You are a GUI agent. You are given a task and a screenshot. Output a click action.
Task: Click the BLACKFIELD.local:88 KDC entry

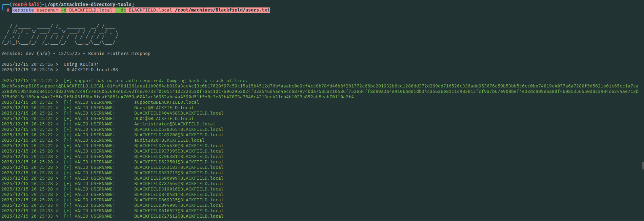(x=92, y=70)
